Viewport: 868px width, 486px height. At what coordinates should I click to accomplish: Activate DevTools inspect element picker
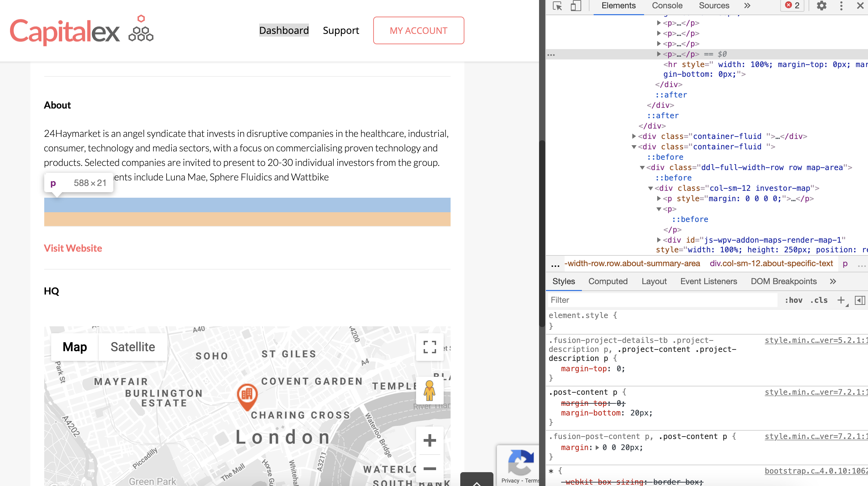(557, 6)
